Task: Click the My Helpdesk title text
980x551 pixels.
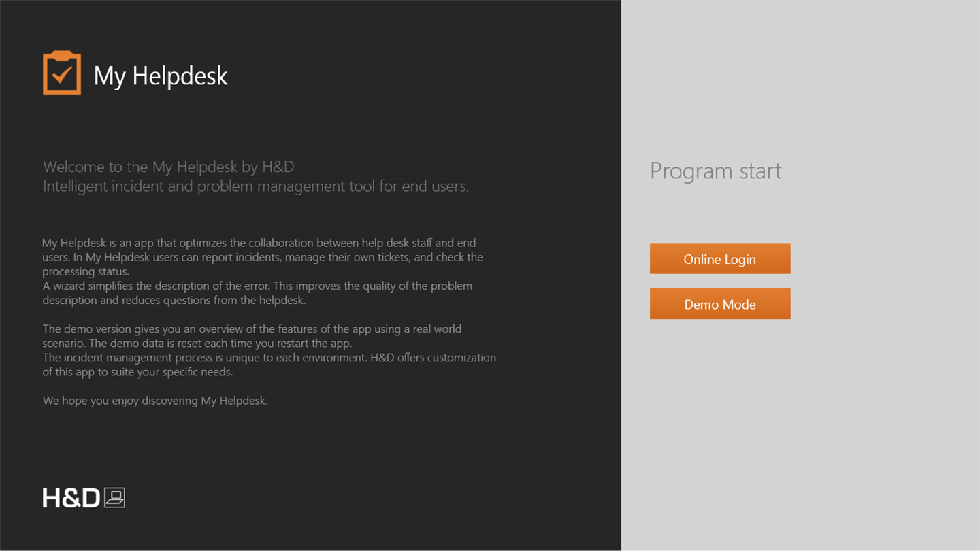Action: (161, 76)
